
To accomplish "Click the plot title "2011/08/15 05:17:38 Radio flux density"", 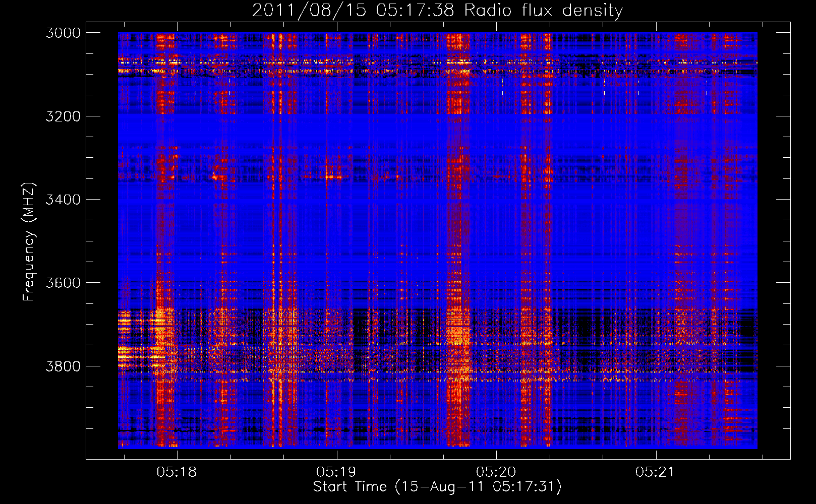I will click(437, 10).
